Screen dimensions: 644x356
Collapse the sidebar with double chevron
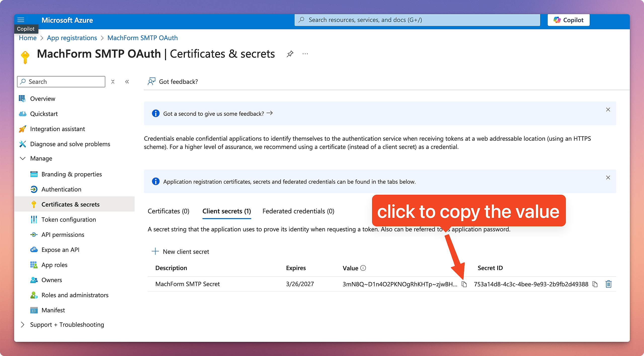(127, 82)
